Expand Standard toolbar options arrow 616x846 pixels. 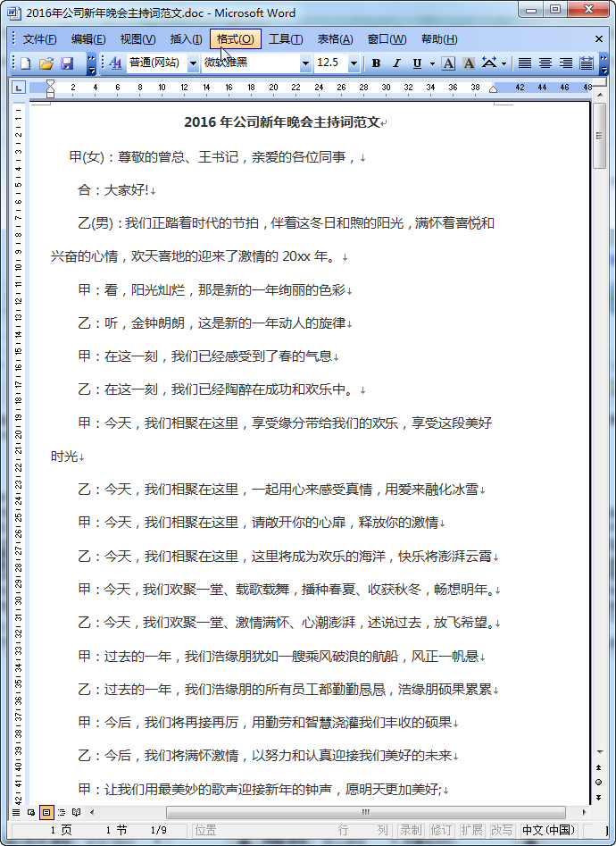tap(91, 63)
